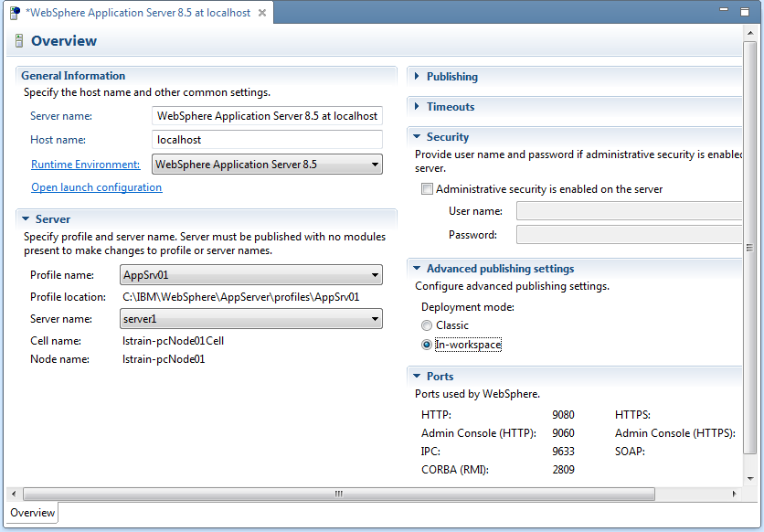This screenshot has width=764, height=532.
Task: Click the server icon on the editor tab
Action: pos(15,13)
